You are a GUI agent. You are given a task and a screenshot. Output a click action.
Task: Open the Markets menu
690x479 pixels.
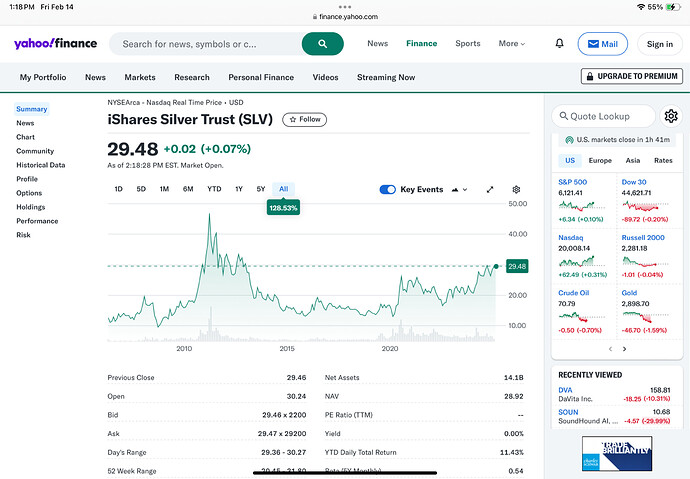(x=140, y=77)
